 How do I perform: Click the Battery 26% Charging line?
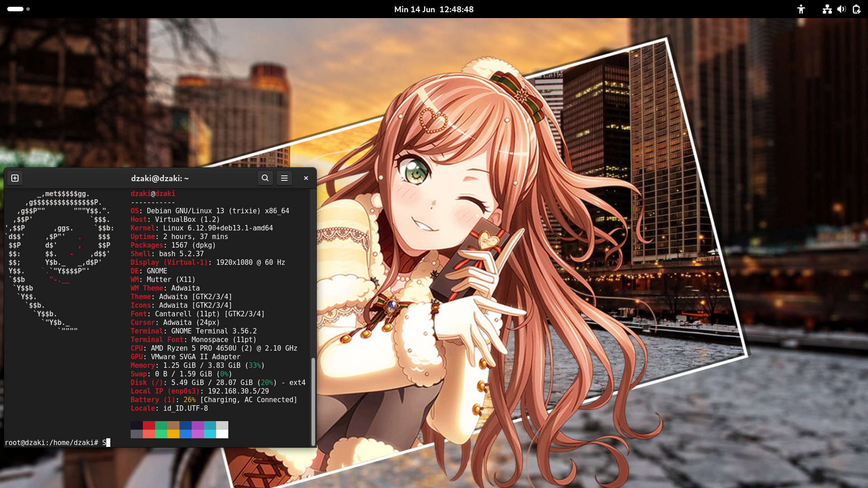tap(214, 400)
